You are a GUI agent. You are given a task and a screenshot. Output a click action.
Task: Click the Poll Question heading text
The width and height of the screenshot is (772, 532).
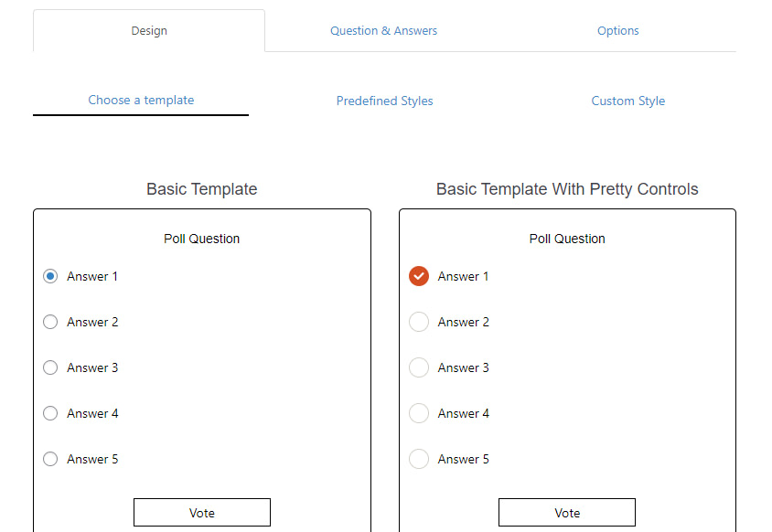point(201,239)
